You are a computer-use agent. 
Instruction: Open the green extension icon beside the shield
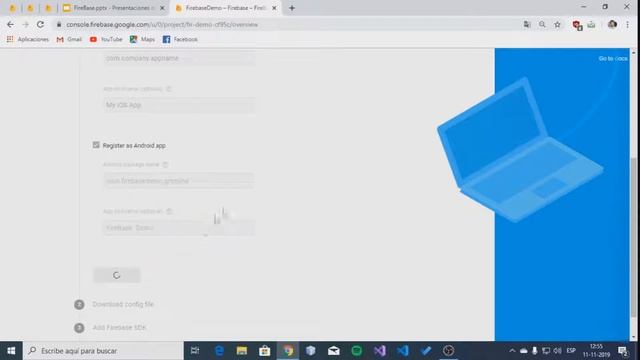tap(591, 24)
